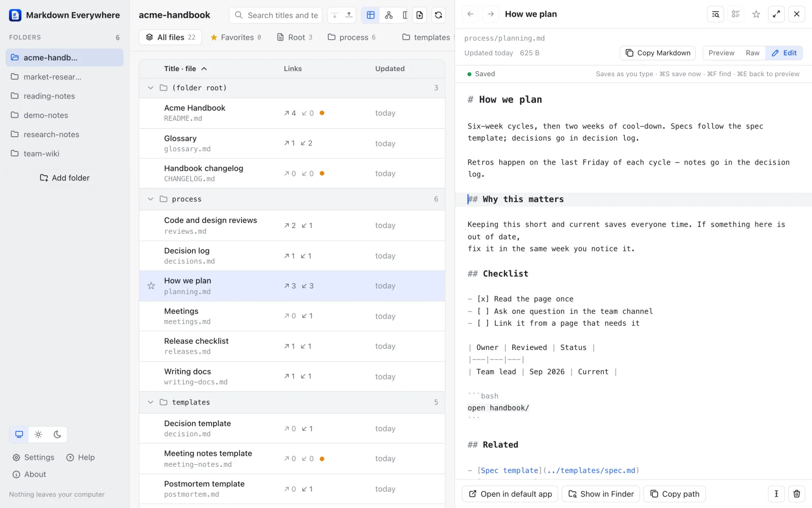This screenshot has width=812, height=508.
Task: Focus the Search titles and text field
Action: pyautogui.click(x=276, y=15)
